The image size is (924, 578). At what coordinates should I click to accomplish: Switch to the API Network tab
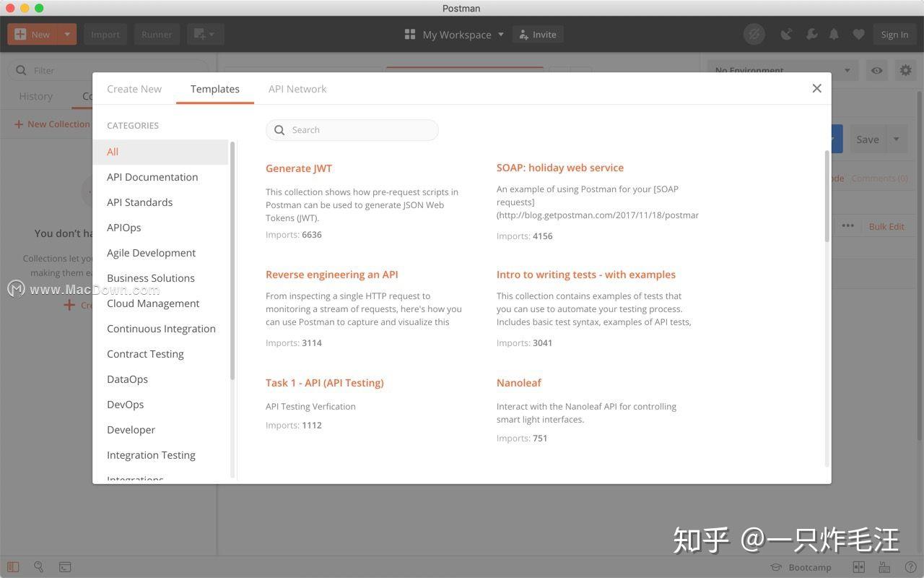click(x=297, y=89)
